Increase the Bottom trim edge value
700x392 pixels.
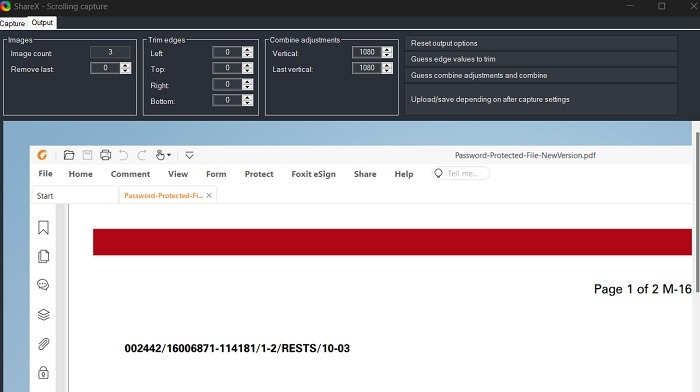pos(248,97)
